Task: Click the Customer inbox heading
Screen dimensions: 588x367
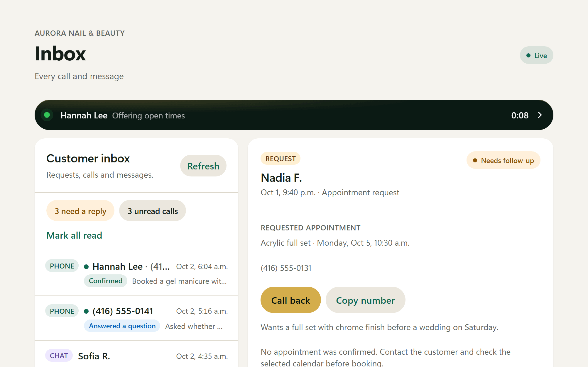Action: [x=88, y=158]
